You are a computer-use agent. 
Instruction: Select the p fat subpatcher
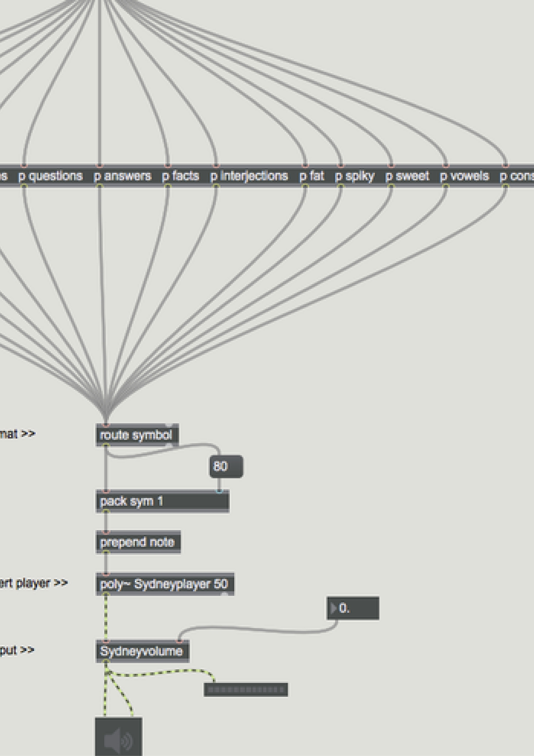pos(312,176)
